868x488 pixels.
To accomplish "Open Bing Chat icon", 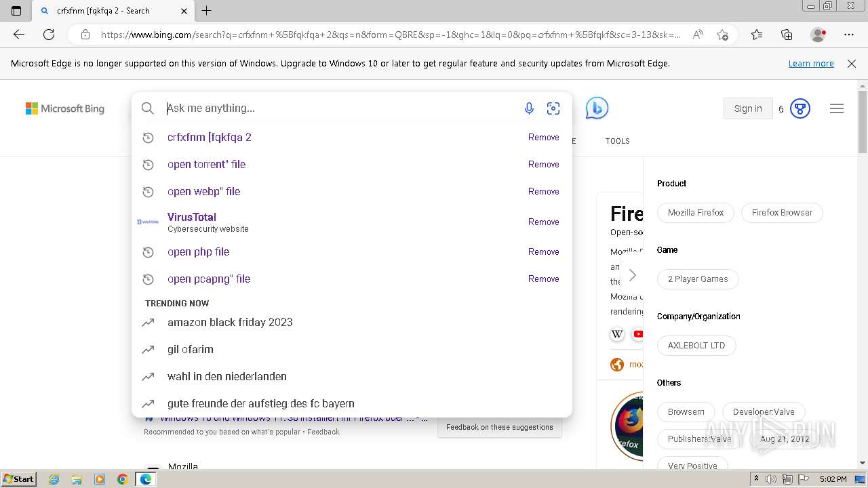I will point(597,108).
